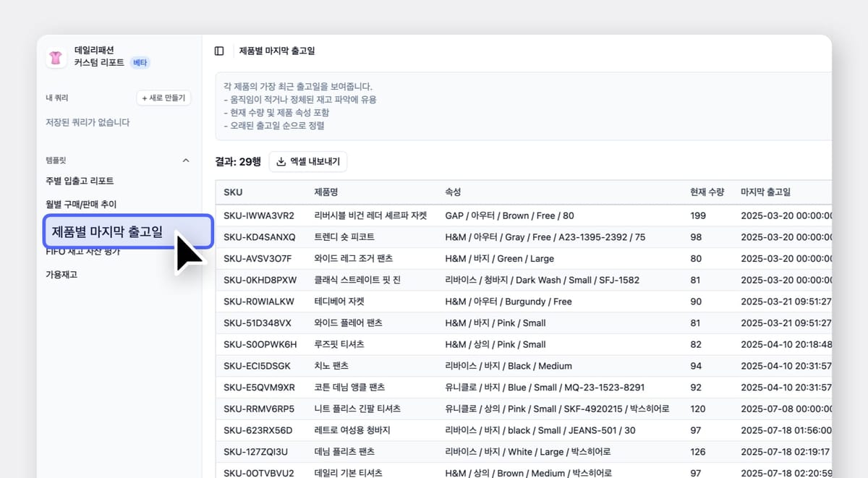The height and width of the screenshot is (478, 868).
Task: Click the 결과: 29행 result count label
Action: click(x=237, y=161)
